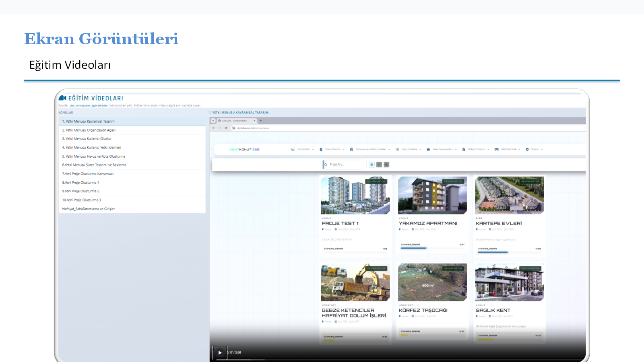The image size is (644, 362).
Task: Open the SAĞLIK KENT project card
Action: pyautogui.click(x=510, y=302)
